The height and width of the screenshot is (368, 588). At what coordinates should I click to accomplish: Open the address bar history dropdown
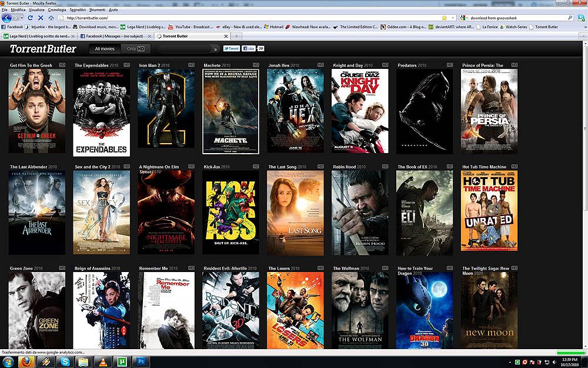(453, 18)
